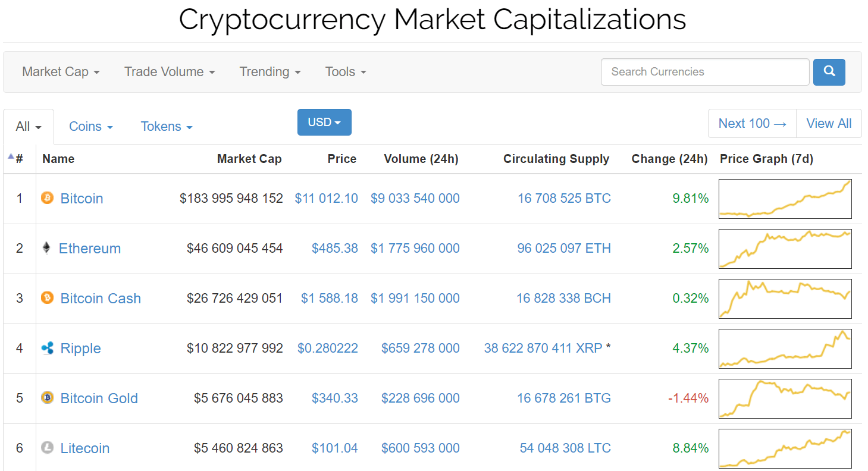Click supply 16 828 338 BCH

(x=563, y=299)
